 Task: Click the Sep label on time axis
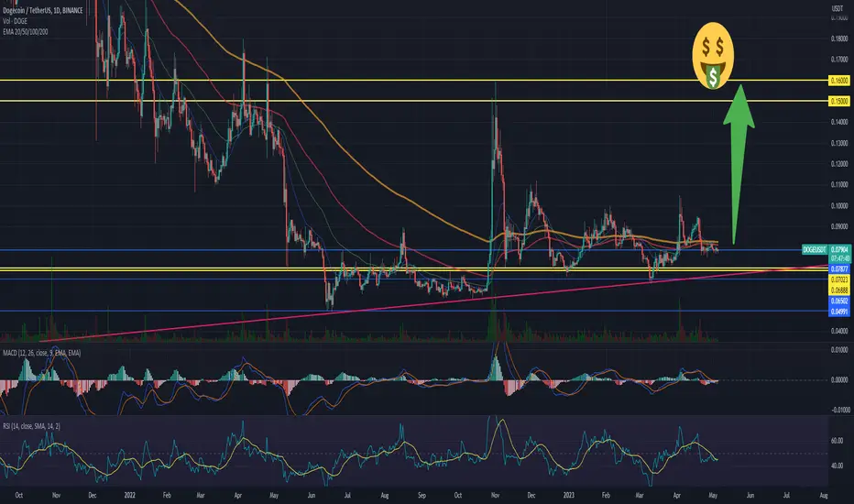pyautogui.click(x=422, y=495)
